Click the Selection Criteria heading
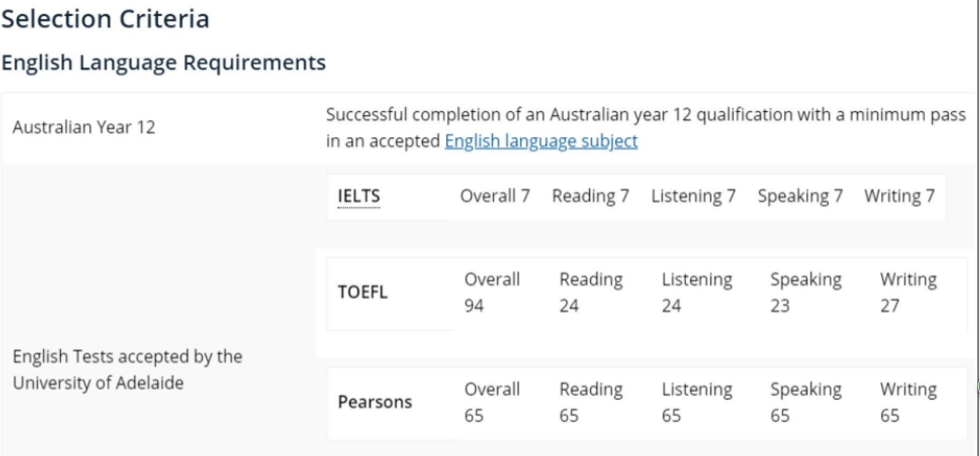This screenshot has height=456, width=980. pyautogui.click(x=105, y=19)
